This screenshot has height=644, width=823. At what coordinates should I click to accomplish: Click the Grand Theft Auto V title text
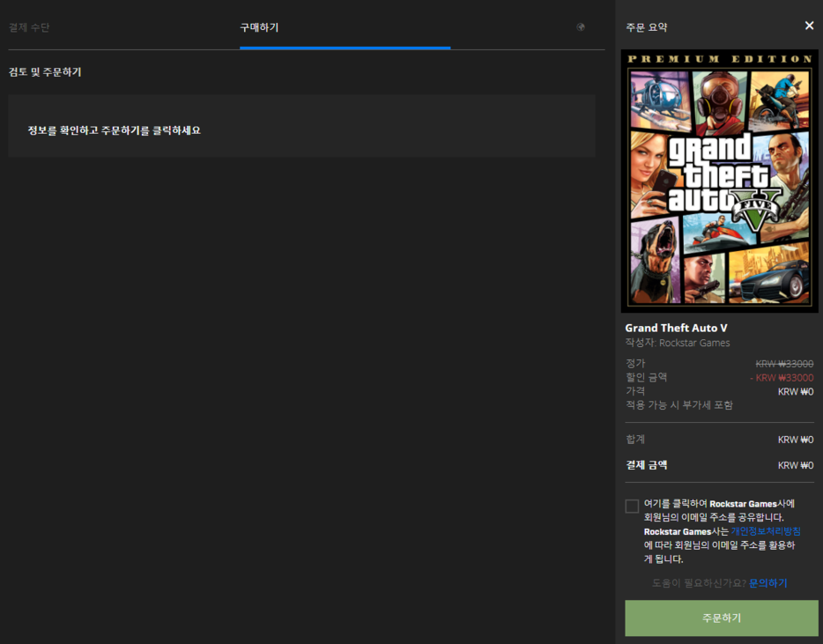point(676,328)
